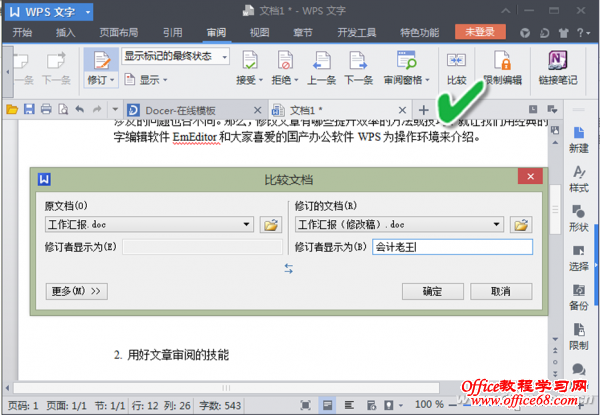The height and width of the screenshot is (415, 600).
Task: Click the skin shirt icon in title bar
Action: [563, 33]
